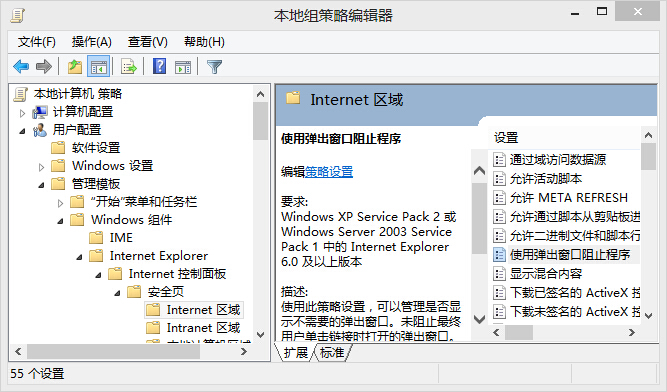Viewport: 667px width, 392px height.
Task: Toggle show/hide console tree icon
Action: pyautogui.click(x=99, y=67)
